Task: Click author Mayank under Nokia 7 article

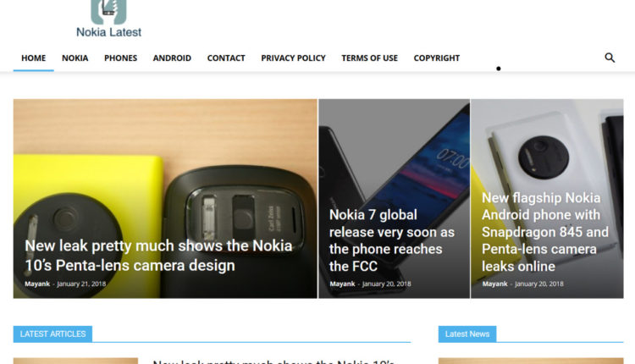Action: pyautogui.click(x=342, y=284)
